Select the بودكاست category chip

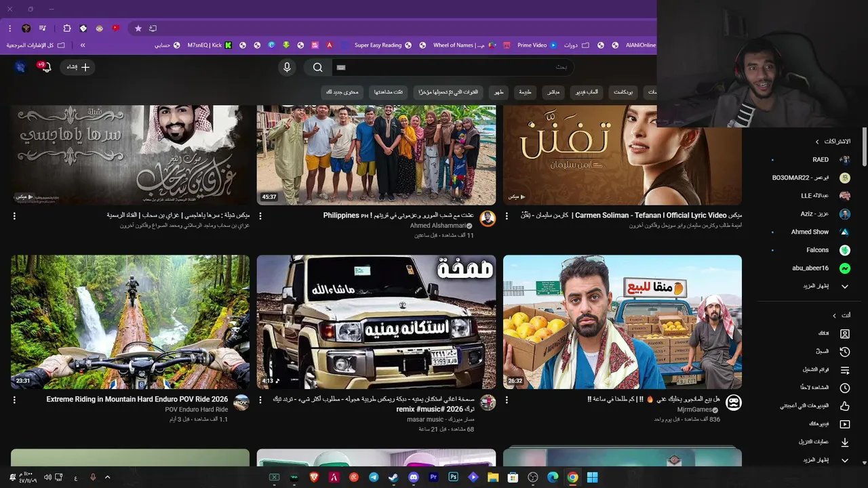(x=623, y=92)
